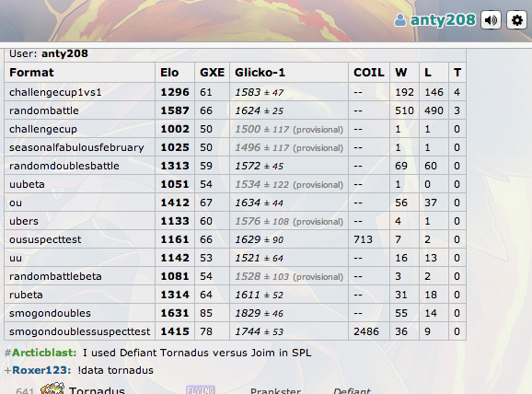This screenshot has height=394, width=532.
Task: Click the Tornadus sprite icon
Action: pyautogui.click(x=52, y=388)
